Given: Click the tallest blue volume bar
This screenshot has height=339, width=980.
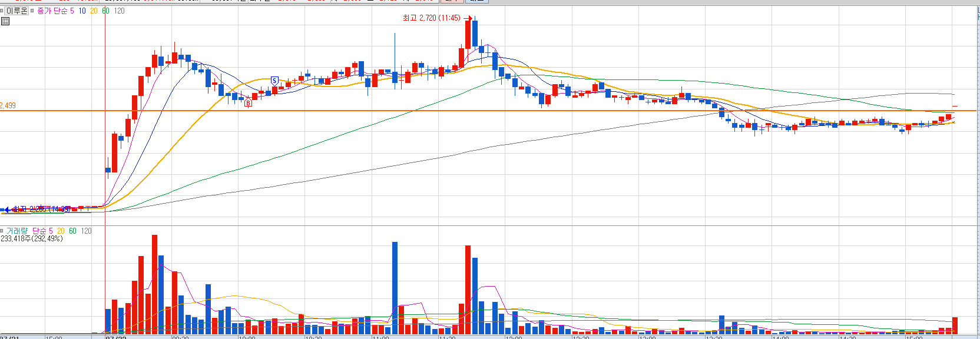Looking at the screenshot, I should point(395,288).
